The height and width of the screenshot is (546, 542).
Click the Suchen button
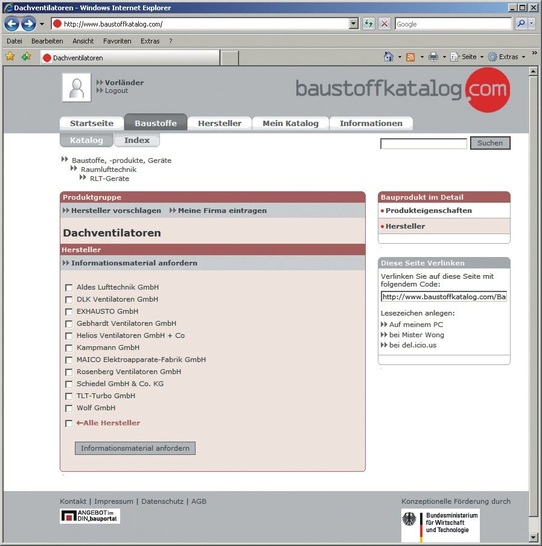(490, 143)
